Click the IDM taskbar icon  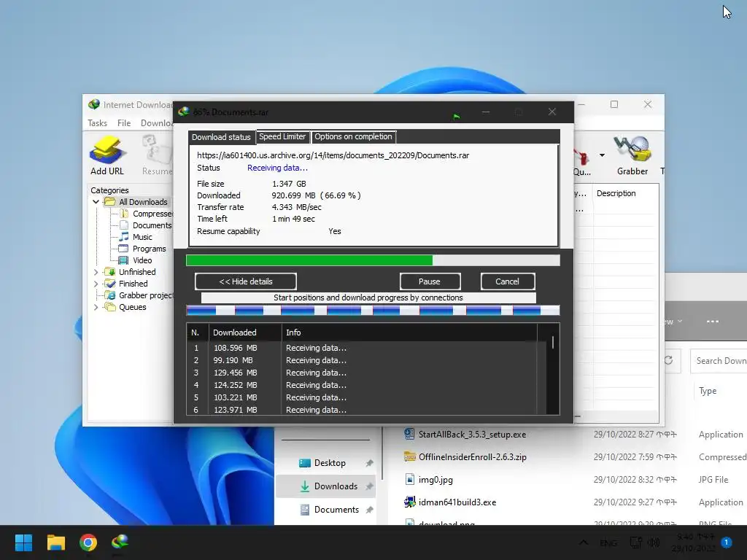(x=120, y=542)
